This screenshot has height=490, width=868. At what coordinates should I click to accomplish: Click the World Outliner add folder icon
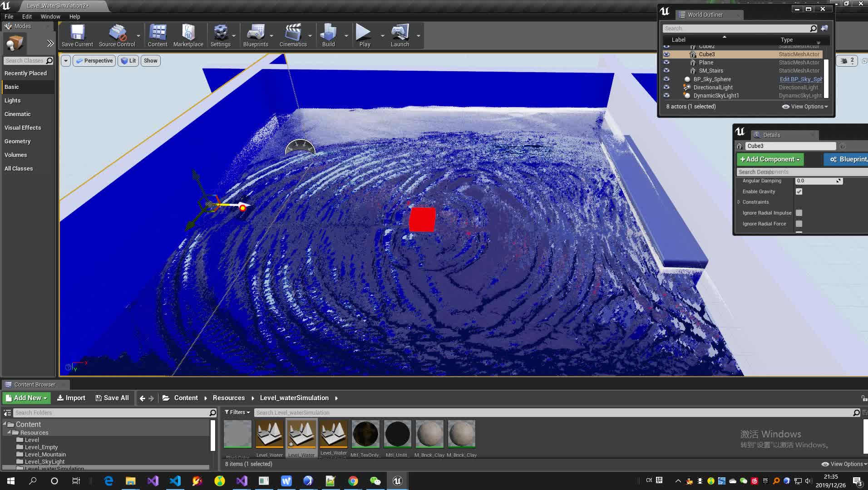click(x=824, y=28)
